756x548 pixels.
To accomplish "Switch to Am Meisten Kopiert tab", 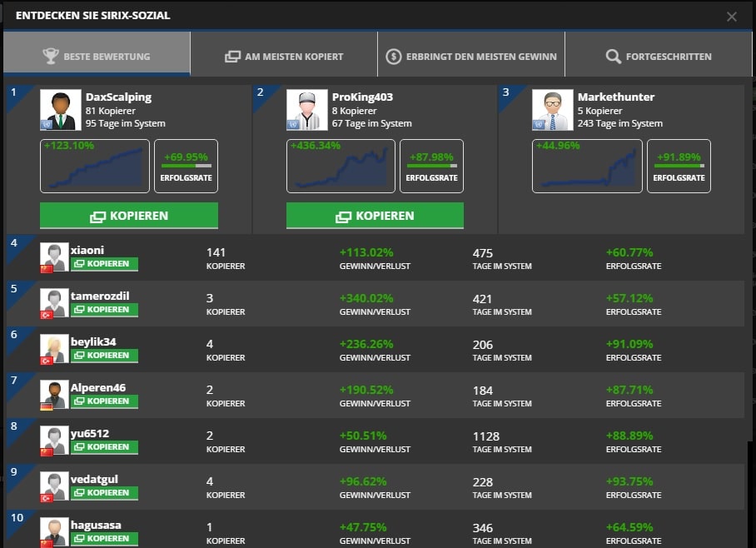I will click(x=284, y=57).
